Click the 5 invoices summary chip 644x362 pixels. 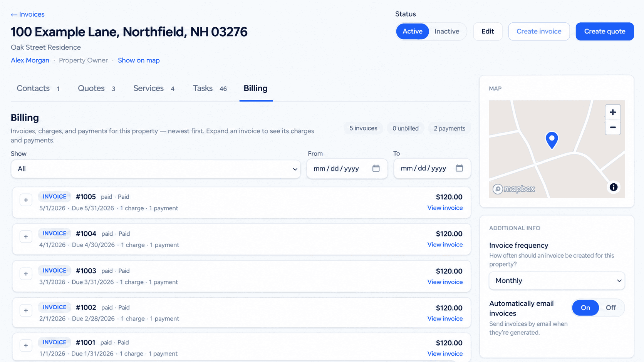[363, 129]
